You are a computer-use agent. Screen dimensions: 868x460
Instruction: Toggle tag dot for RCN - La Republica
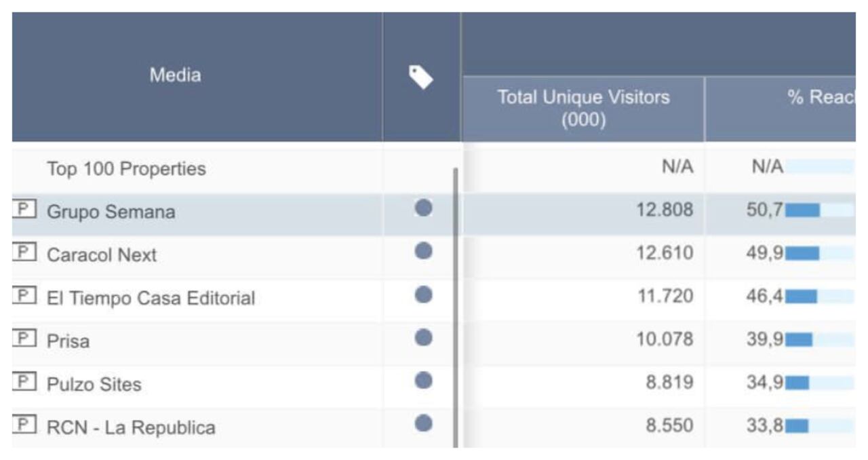click(423, 424)
